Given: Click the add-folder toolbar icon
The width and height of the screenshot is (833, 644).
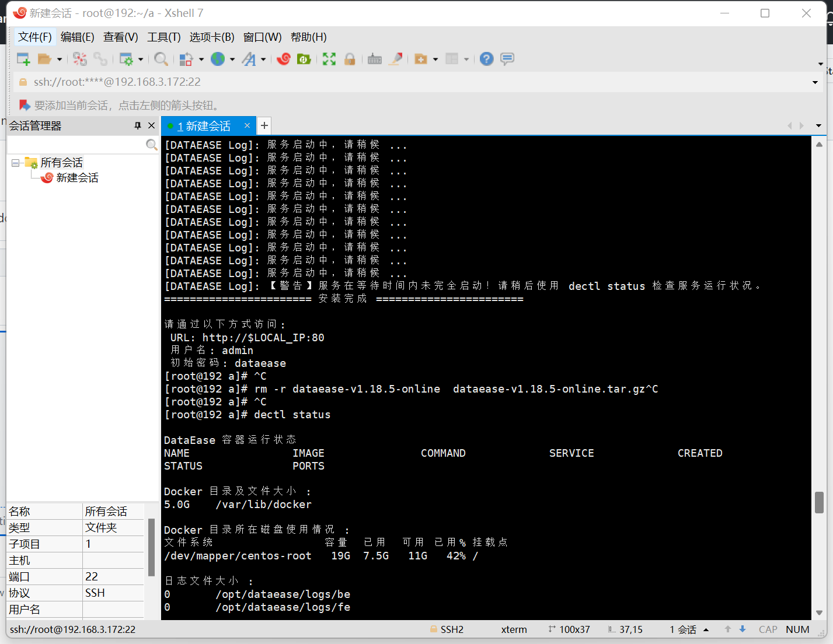Looking at the screenshot, I should tap(421, 59).
